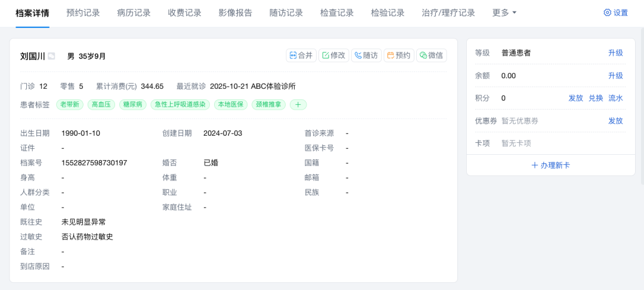644x290 pixels.
Task: Click the 预约 appointment button
Action: (x=399, y=55)
